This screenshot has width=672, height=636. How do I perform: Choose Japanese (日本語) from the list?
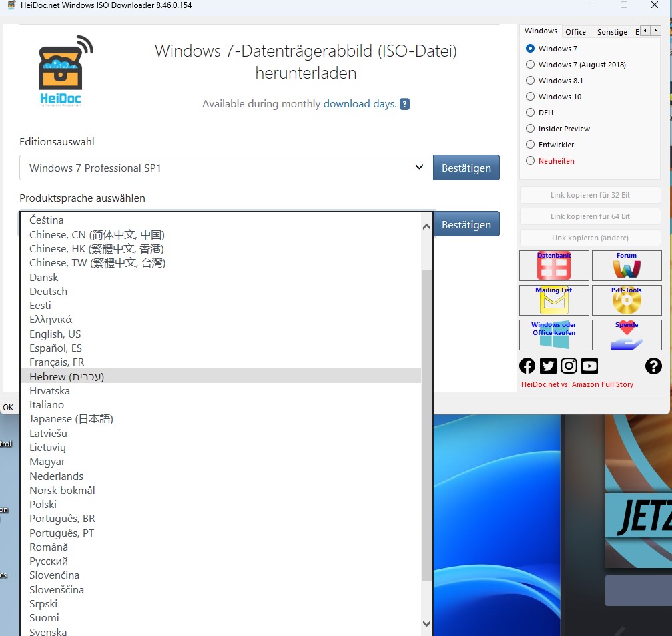tap(221, 419)
